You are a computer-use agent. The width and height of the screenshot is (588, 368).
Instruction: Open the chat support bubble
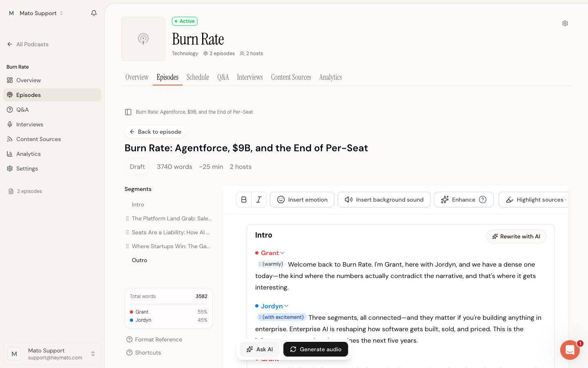click(570, 350)
